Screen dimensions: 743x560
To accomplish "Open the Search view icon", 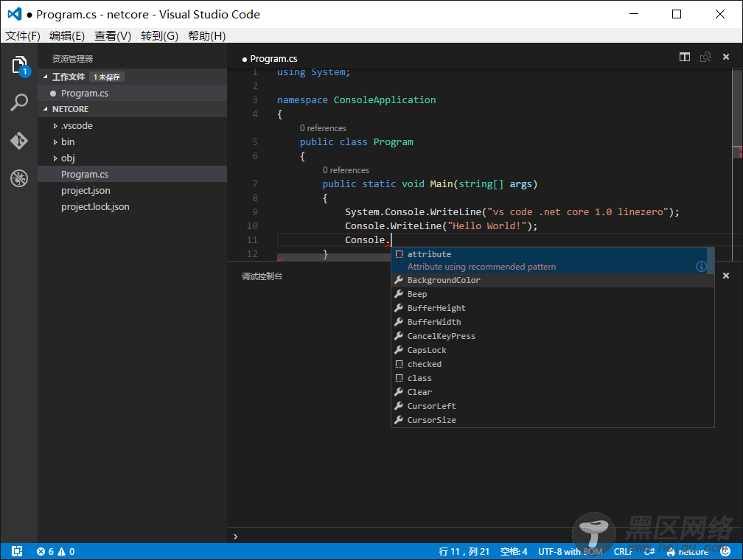I will [19, 102].
